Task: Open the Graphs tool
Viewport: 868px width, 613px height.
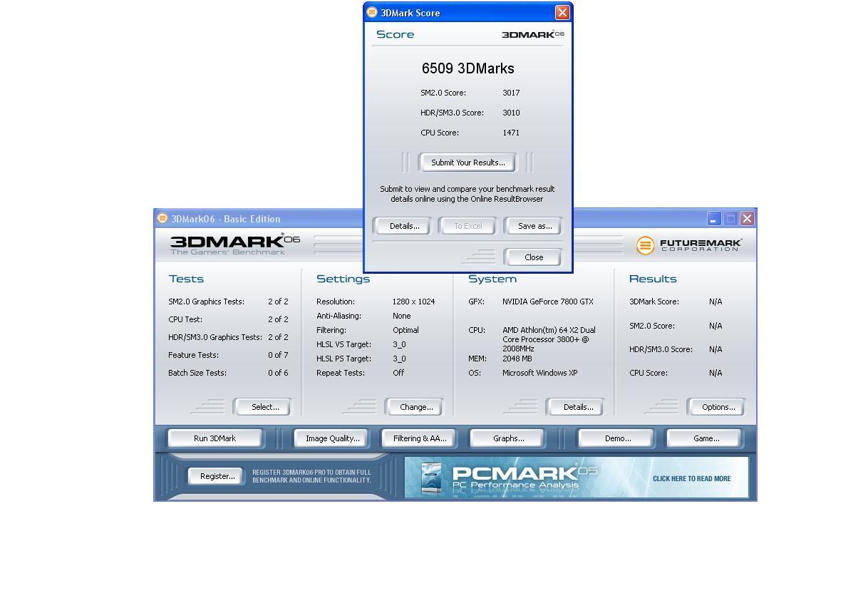Action: [x=507, y=438]
